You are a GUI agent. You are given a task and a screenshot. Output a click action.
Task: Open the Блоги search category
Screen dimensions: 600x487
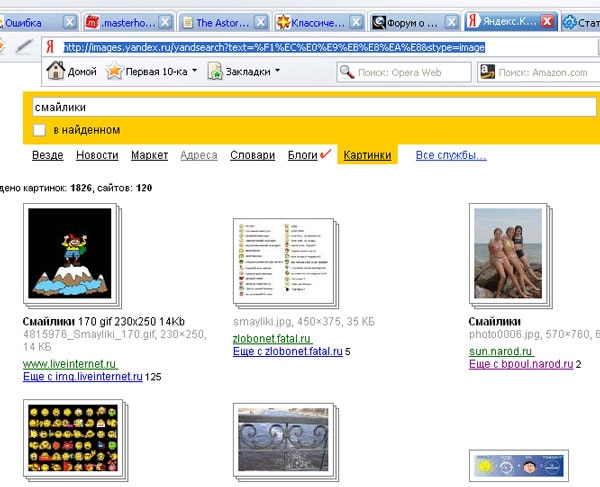click(303, 155)
